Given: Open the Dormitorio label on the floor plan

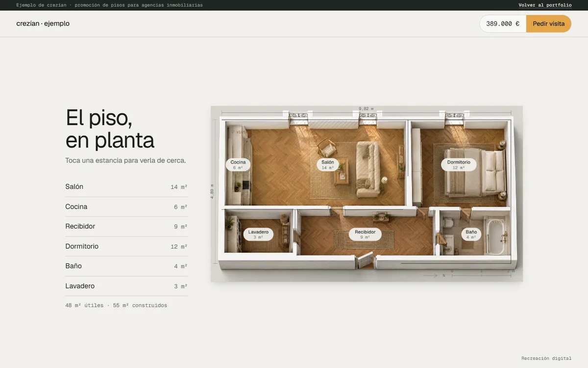Looking at the screenshot, I should click(459, 164).
